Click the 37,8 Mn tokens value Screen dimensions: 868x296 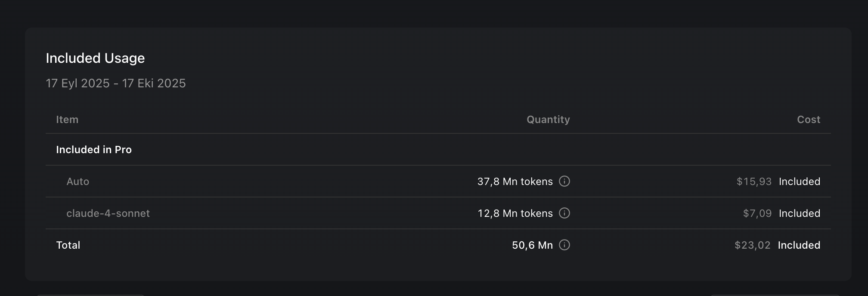515,182
